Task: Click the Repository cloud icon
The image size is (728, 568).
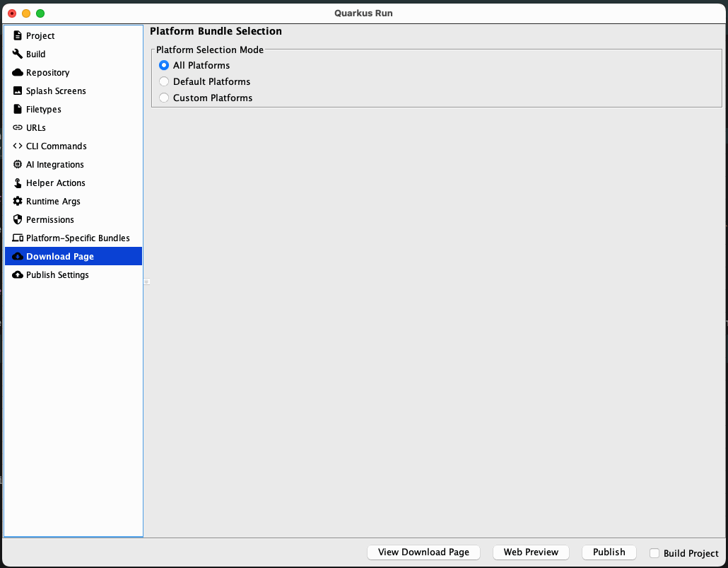Action: click(18, 72)
